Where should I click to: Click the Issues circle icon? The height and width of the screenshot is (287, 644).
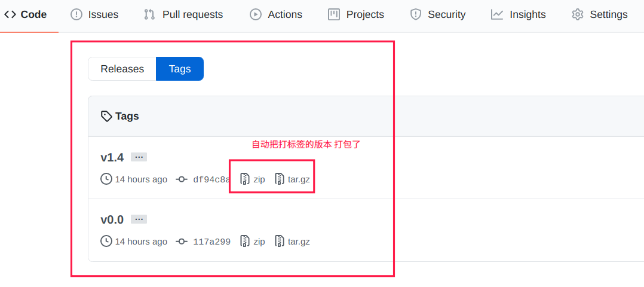pos(76,15)
